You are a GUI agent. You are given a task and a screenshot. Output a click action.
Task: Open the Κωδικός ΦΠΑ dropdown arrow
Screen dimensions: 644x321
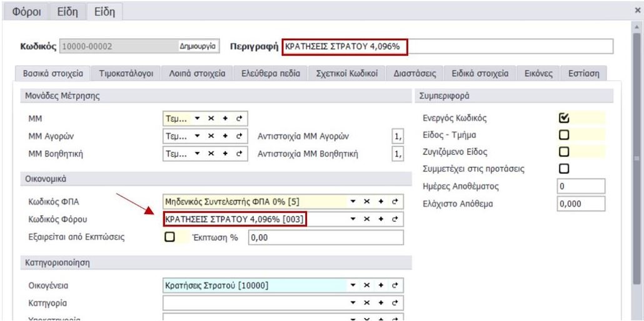click(353, 202)
